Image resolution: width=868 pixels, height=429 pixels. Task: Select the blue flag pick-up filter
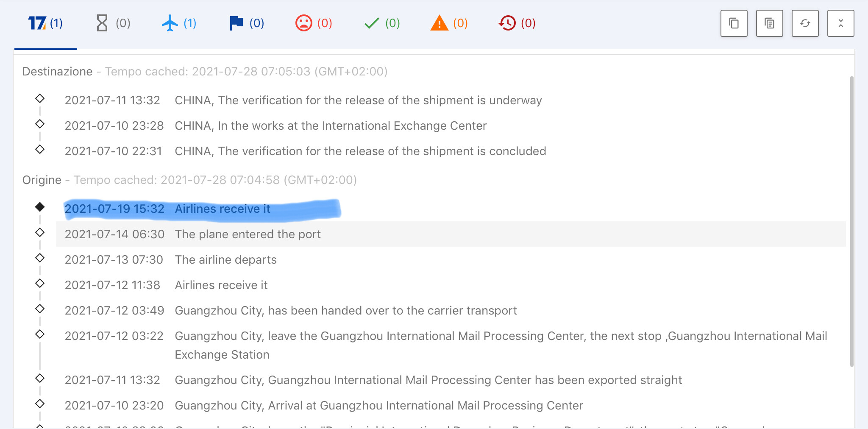click(247, 23)
